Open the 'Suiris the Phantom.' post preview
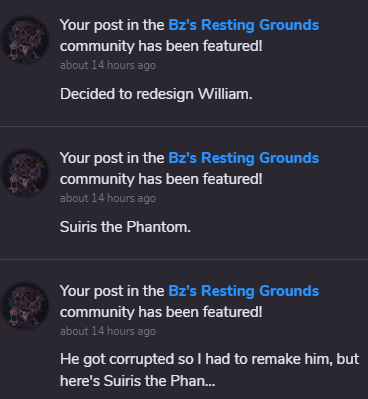Viewport: 368px width, 399px height. tap(125, 227)
